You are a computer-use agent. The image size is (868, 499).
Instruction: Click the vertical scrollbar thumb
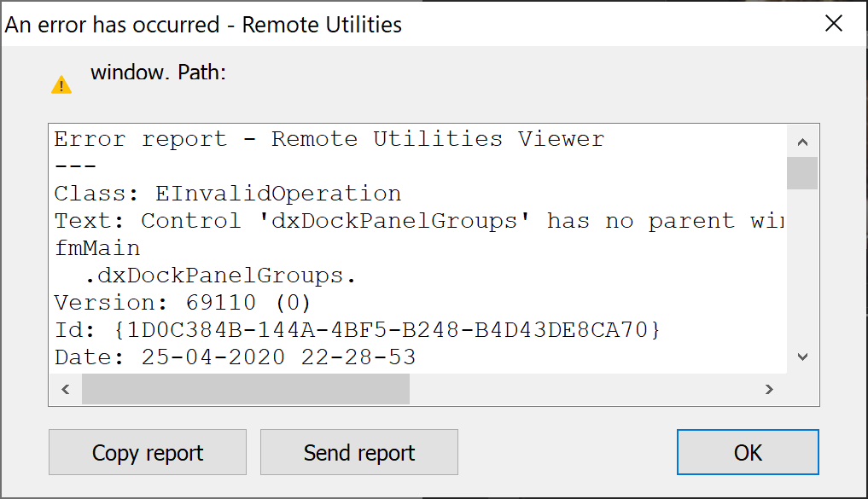(x=802, y=172)
